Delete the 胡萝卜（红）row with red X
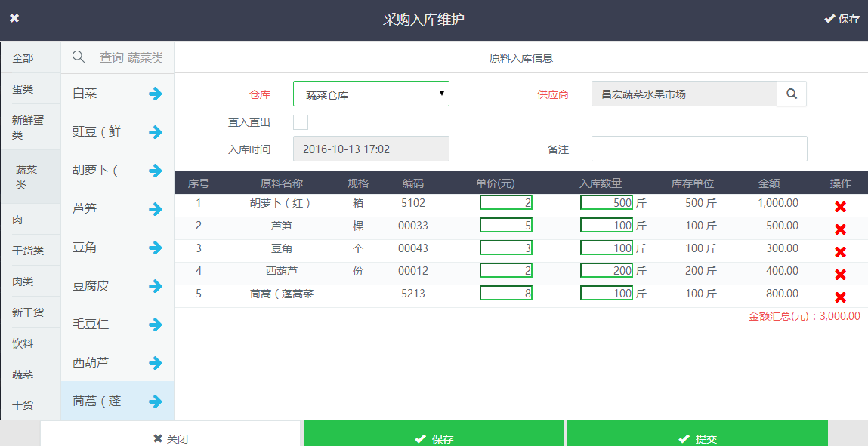868x446 pixels. coord(840,207)
